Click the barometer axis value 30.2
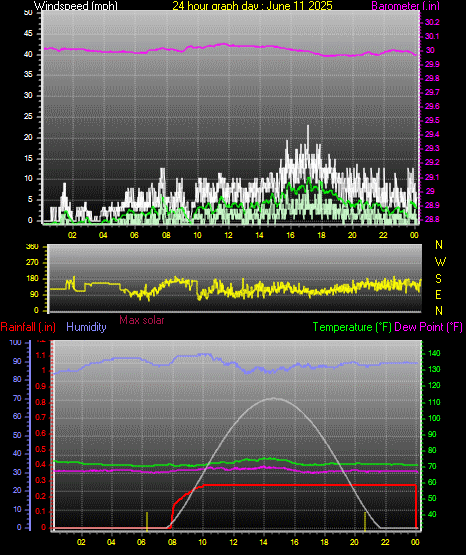This screenshot has height=555, width=466. point(432,22)
